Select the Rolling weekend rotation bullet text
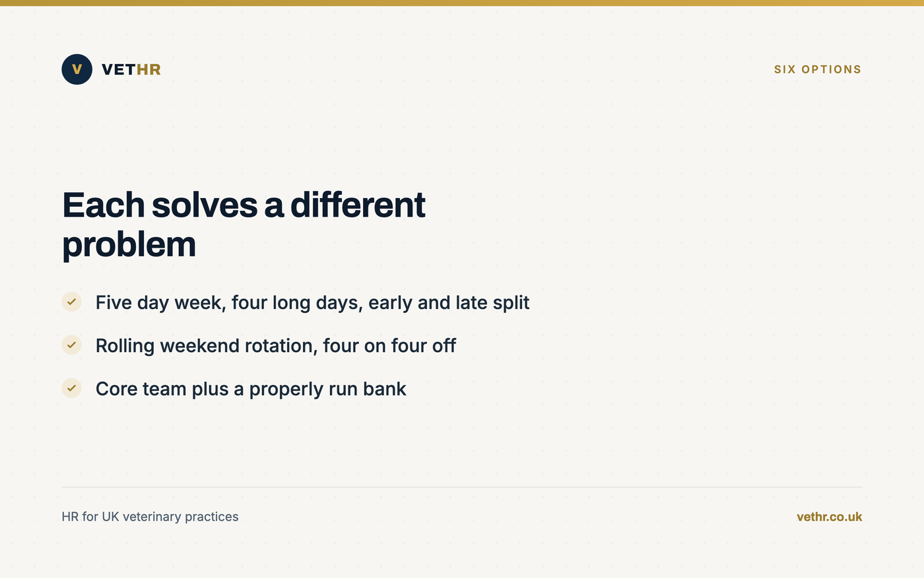 pos(276,345)
